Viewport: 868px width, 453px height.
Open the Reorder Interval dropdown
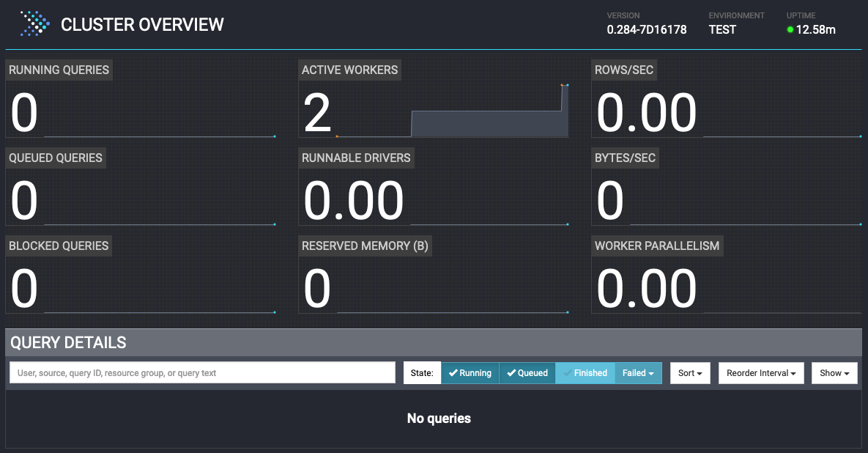(760, 373)
